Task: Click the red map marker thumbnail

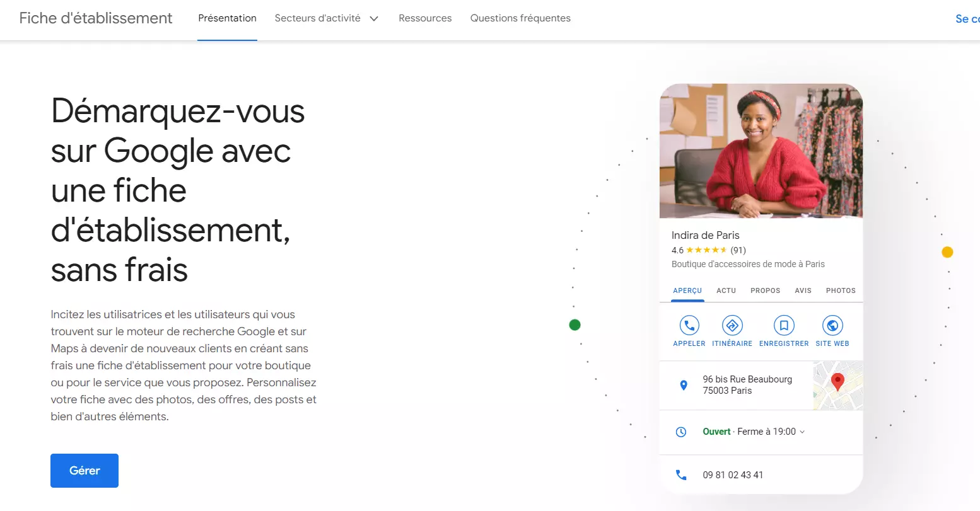Action: (x=837, y=385)
